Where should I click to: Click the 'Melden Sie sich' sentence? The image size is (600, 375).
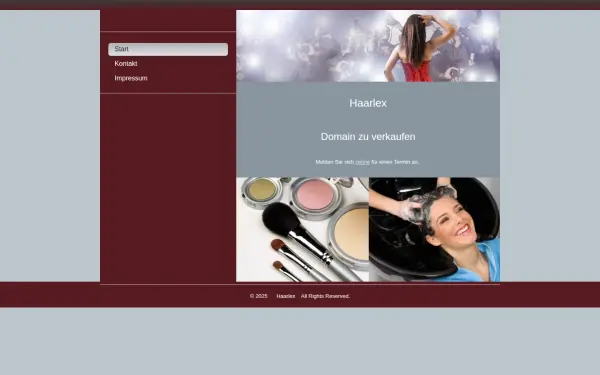click(x=367, y=162)
